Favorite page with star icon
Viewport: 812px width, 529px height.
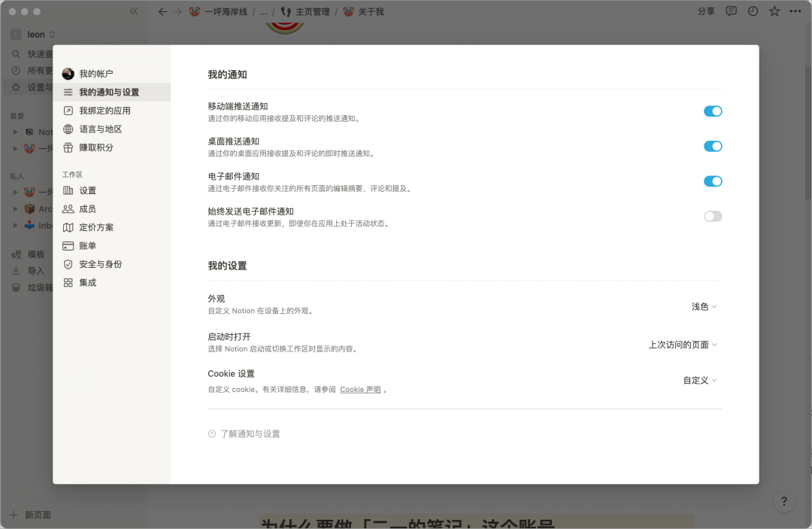pos(774,11)
